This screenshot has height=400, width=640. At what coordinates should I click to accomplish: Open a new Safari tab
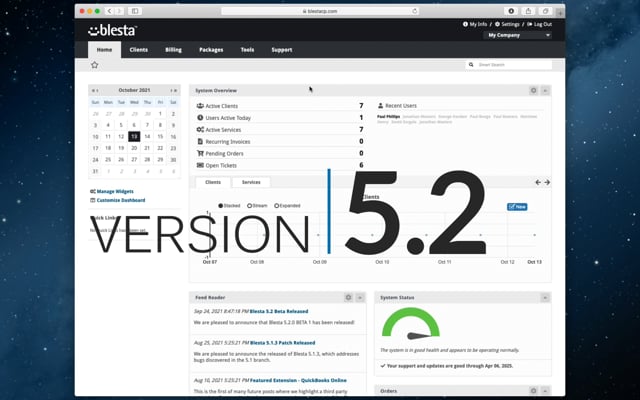[x=560, y=13]
